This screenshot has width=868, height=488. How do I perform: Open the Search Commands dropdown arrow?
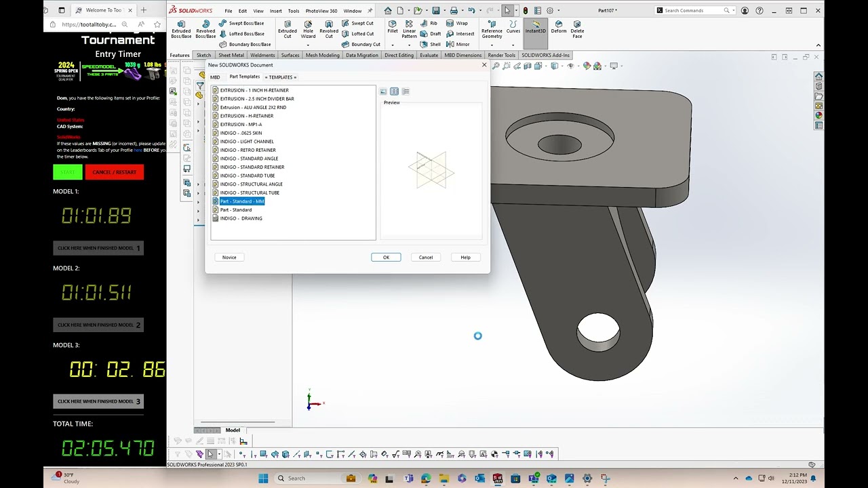(x=734, y=10)
